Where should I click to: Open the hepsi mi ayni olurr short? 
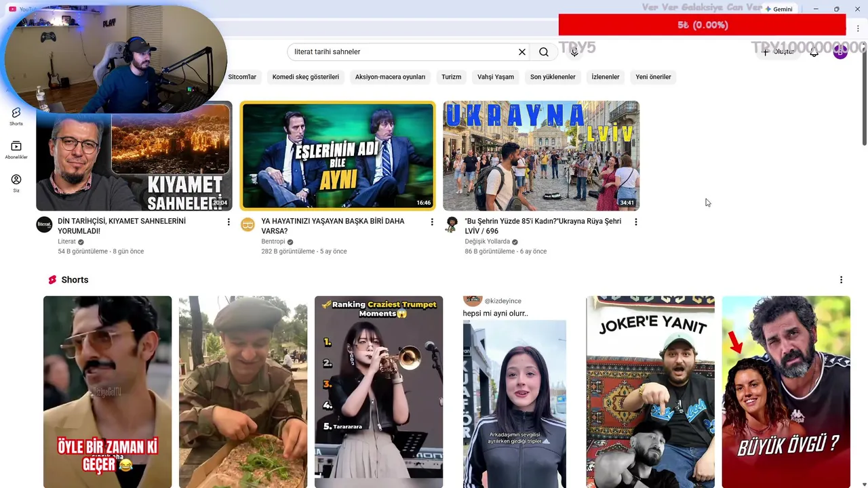tap(514, 392)
